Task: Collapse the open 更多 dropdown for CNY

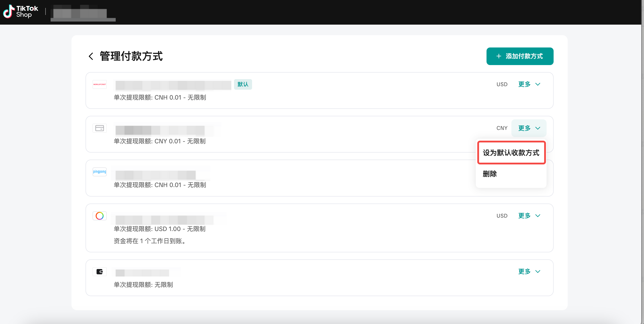Action: pos(529,128)
